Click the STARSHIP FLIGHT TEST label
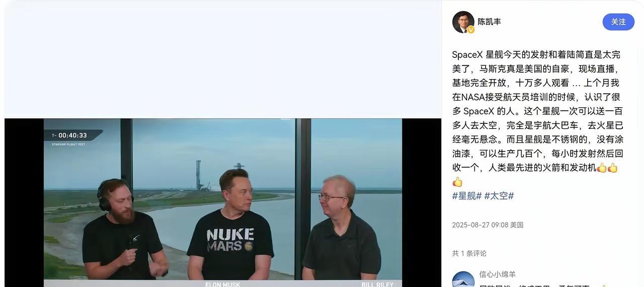 coord(68,145)
